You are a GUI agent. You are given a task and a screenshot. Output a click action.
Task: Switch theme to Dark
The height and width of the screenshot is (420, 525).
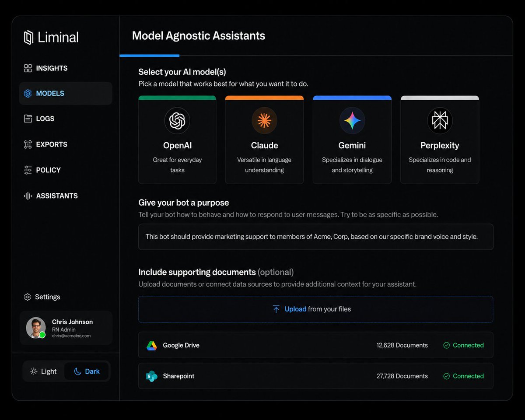tap(87, 371)
